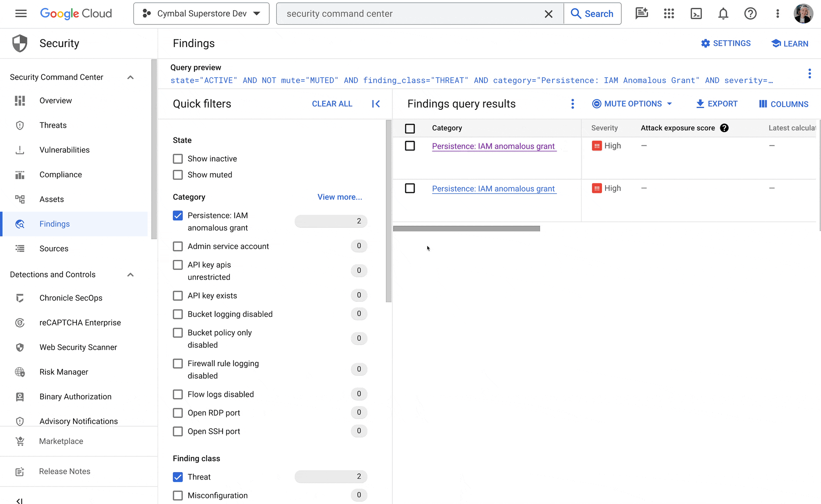Click the Attack exposure score help icon
This screenshot has width=821, height=504.
coord(724,128)
